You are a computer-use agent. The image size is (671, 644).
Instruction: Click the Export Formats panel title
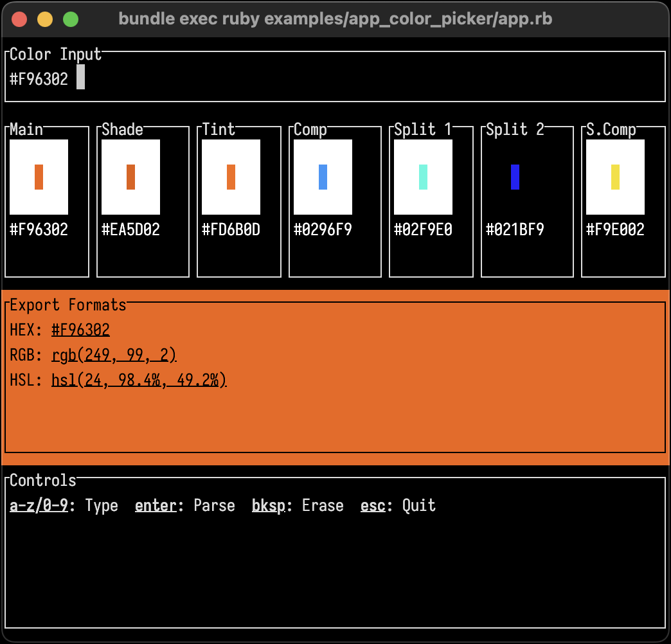coord(68,305)
